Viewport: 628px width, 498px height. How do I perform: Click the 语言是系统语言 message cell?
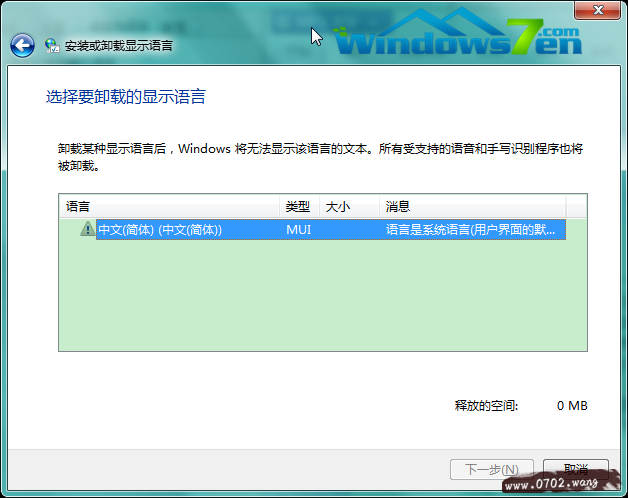coord(471,230)
